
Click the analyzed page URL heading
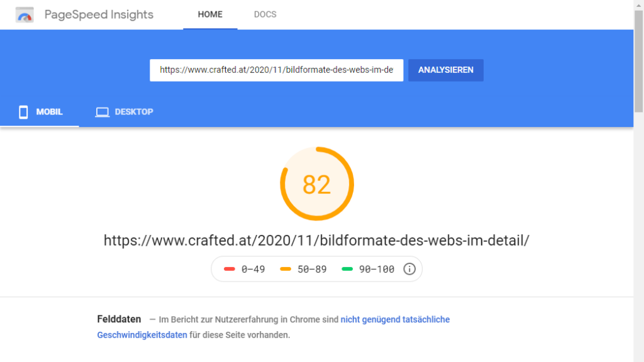[316, 241]
